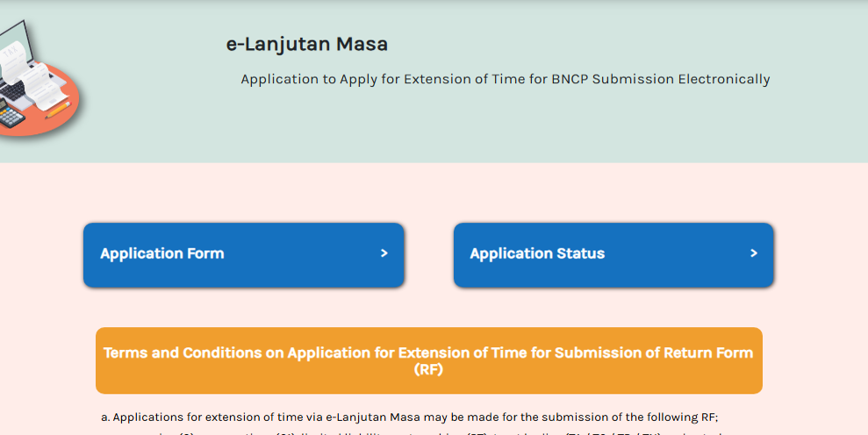Screen dimensions: 868x435
Task: Click the arrow on Application Form
Action: point(384,253)
